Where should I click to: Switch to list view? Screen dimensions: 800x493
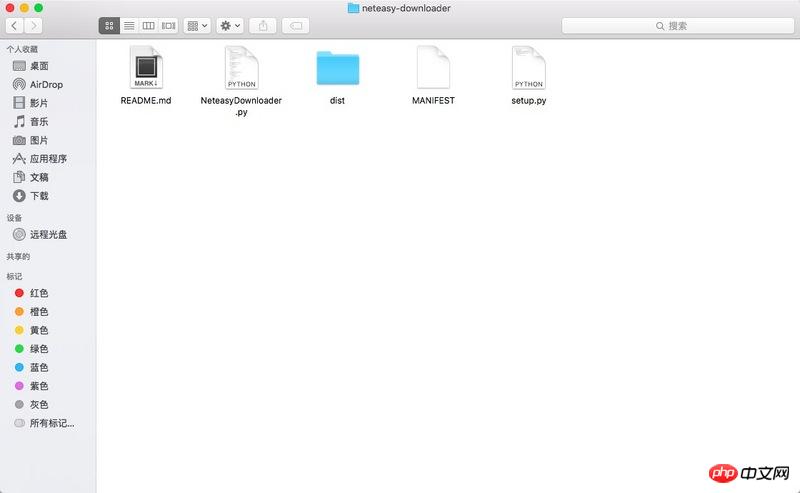coord(129,26)
